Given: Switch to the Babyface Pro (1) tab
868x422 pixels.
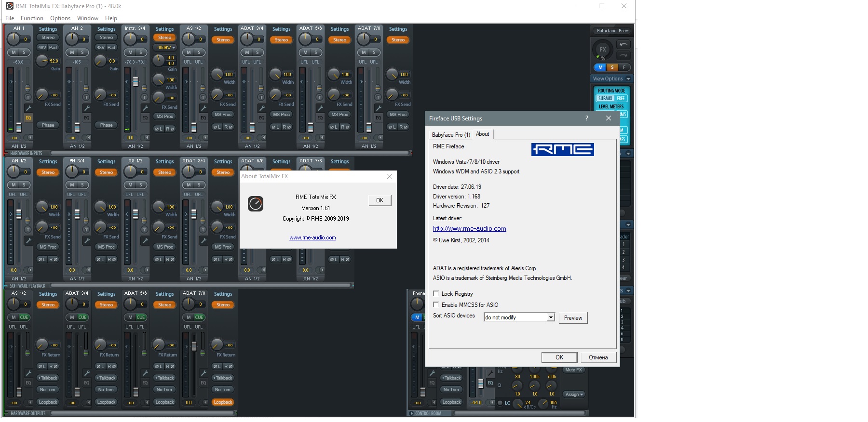Looking at the screenshot, I should pos(451,135).
